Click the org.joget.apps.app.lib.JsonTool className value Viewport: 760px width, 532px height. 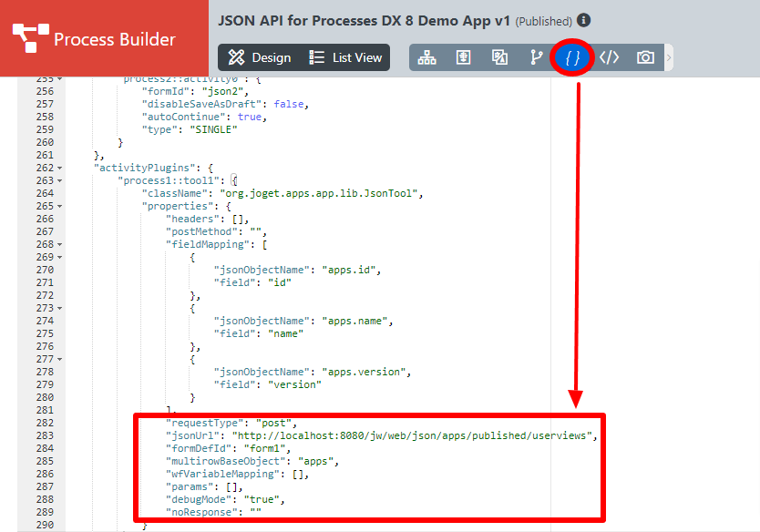(x=319, y=193)
